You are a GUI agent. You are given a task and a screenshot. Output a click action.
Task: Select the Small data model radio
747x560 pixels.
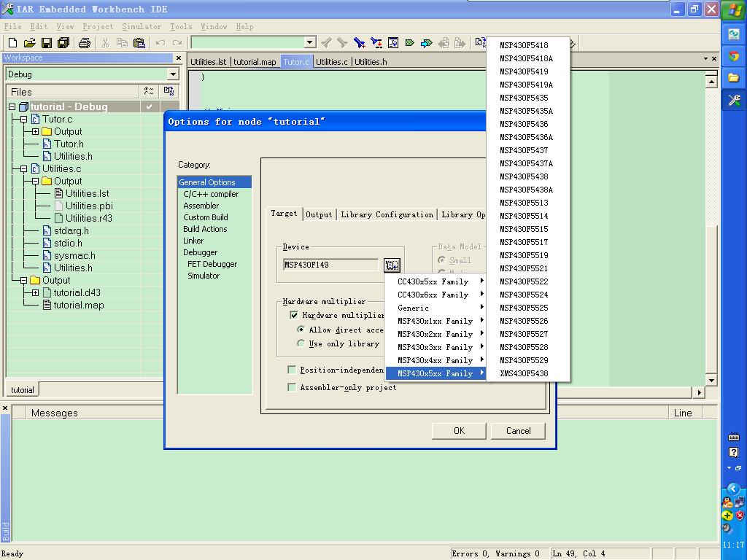[x=441, y=260]
